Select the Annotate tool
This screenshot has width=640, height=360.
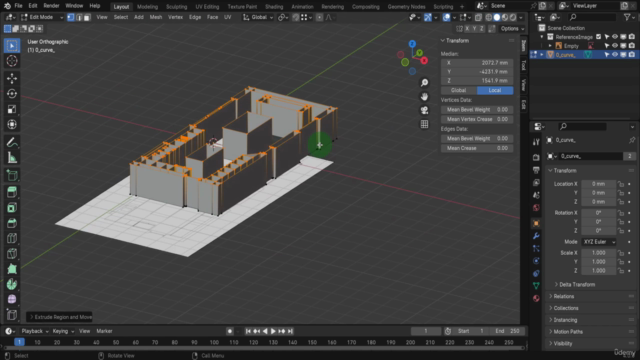click(x=12, y=142)
